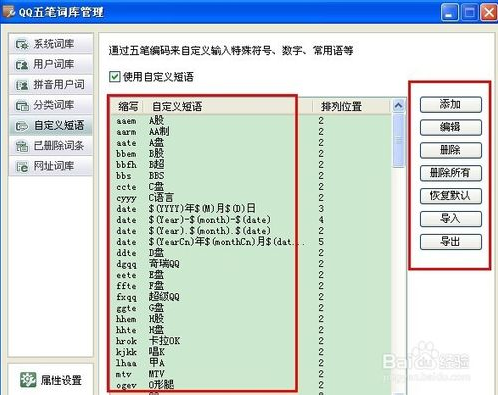498x396 pixels.
Task: Select the row with phrase 超级QQ
Action: [250, 297]
